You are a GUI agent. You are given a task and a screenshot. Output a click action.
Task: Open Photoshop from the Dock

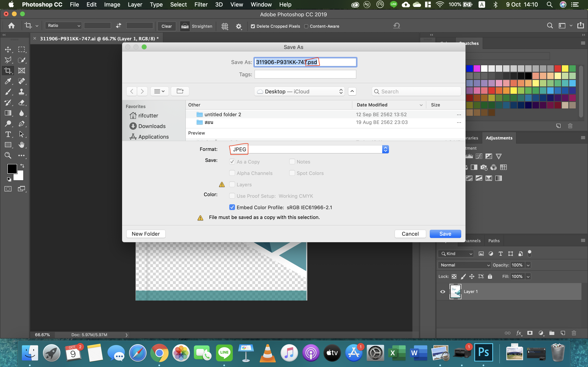coord(484,353)
